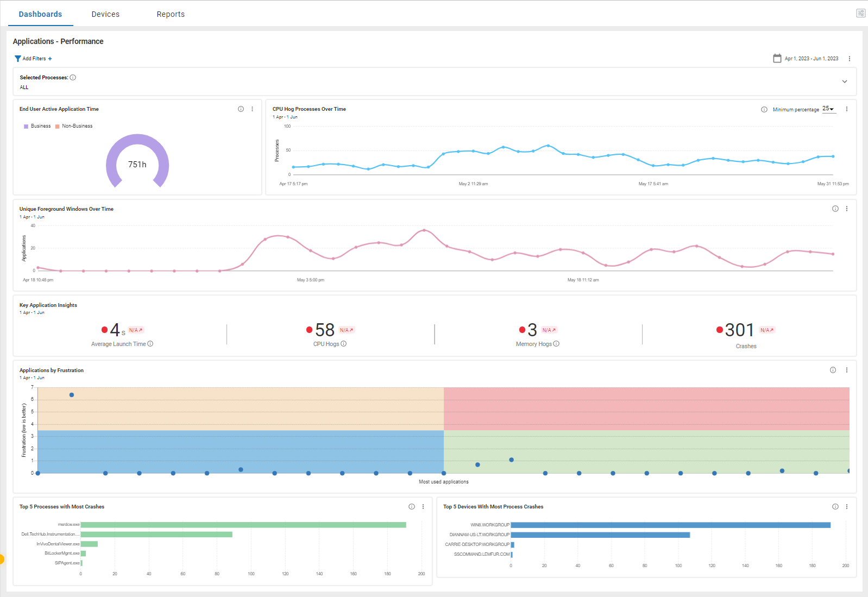This screenshot has height=597, width=868.
Task: Click info icon on CPU Hog Processes chart
Action: [x=764, y=110]
